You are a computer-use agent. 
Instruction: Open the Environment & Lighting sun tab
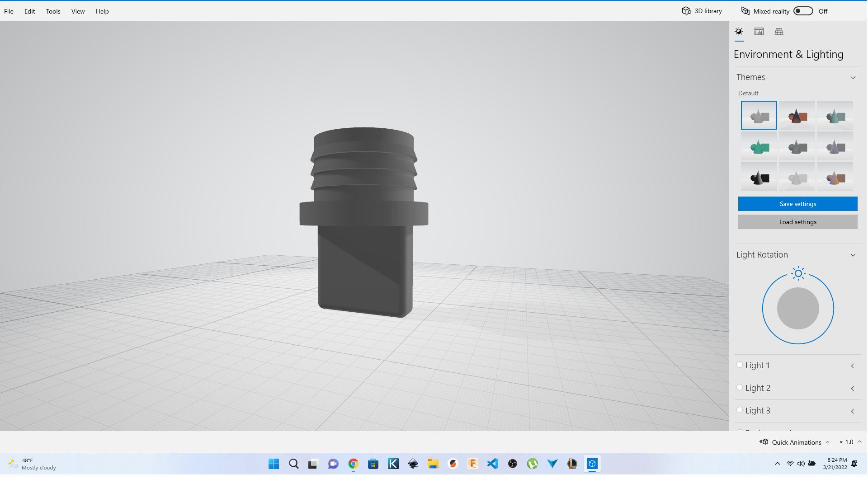pos(739,32)
